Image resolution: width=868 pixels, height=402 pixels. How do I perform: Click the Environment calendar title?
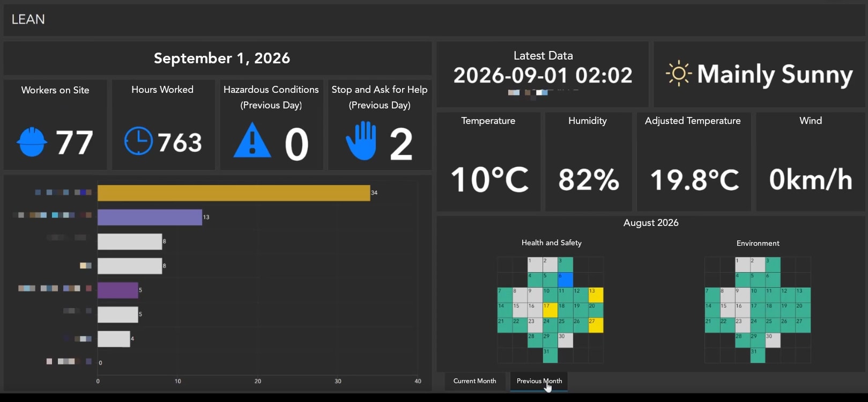tap(758, 243)
